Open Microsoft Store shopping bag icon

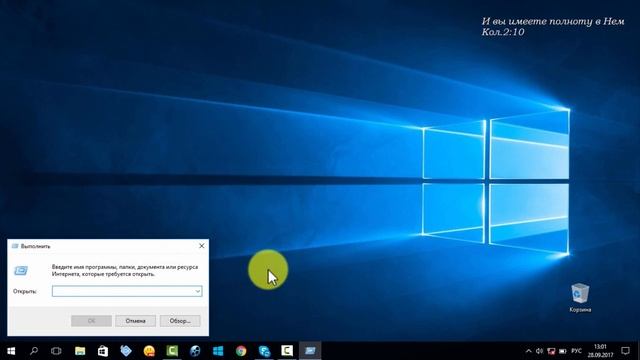[x=103, y=351]
